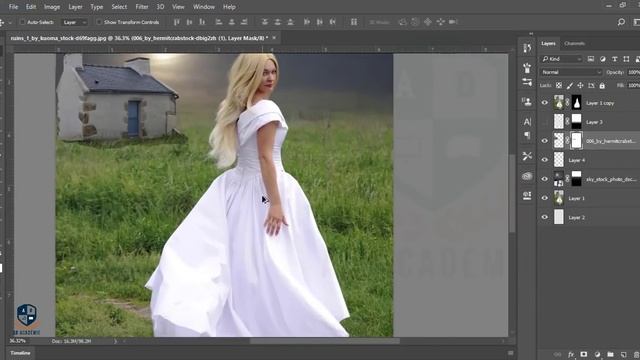The width and height of the screenshot is (640, 360).
Task: Open the Help menu
Action: [229, 7]
